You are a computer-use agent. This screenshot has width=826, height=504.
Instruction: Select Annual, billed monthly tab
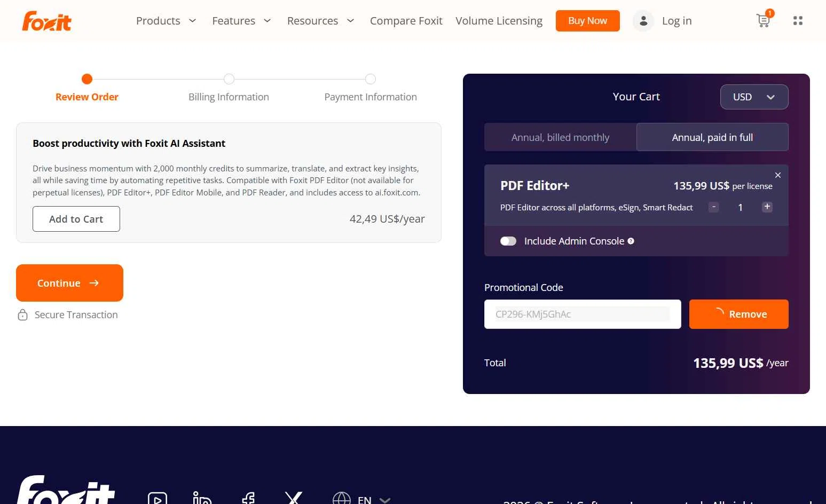click(560, 137)
